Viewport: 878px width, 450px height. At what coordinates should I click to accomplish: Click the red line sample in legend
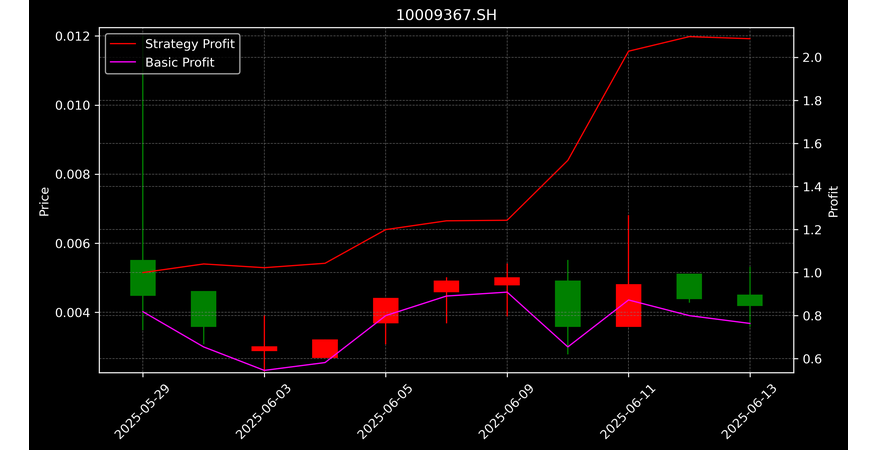(x=123, y=44)
